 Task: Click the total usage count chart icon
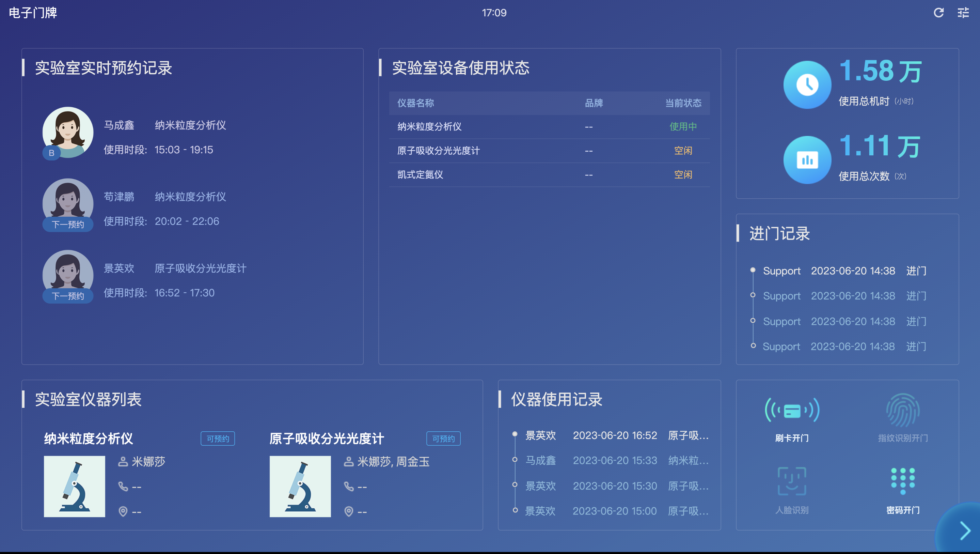click(807, 160)
